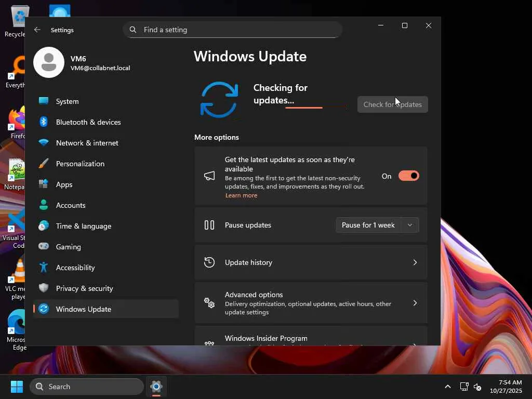Screen dimensions: 532x399
Task: Click the large blue update sync arrows
Action: coord(219,99)
